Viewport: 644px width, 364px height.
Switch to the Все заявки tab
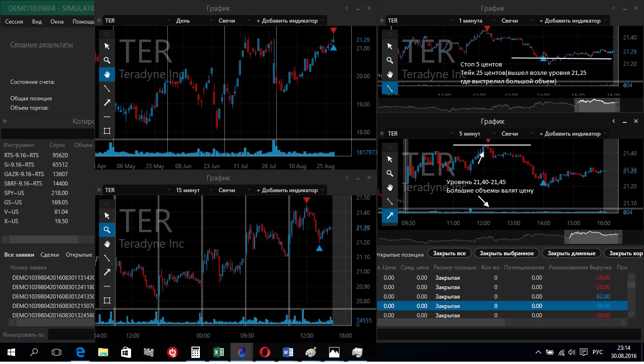[x=19, y=255]
